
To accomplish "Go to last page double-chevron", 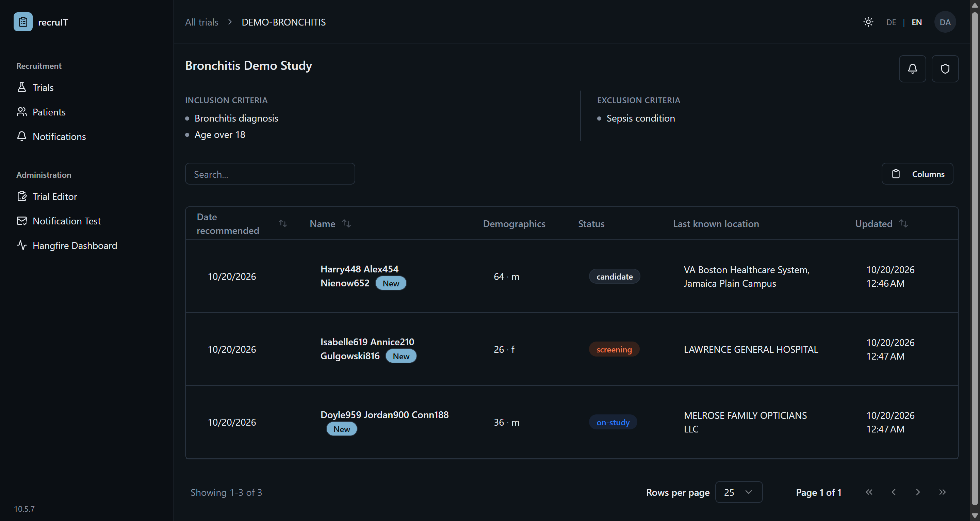I will click(x=942, y=492).
